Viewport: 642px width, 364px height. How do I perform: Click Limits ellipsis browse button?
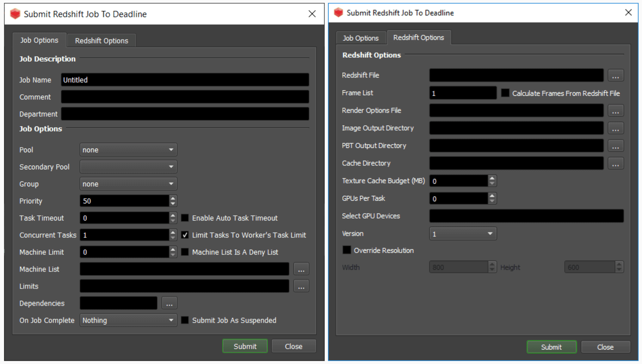[301, 286]
